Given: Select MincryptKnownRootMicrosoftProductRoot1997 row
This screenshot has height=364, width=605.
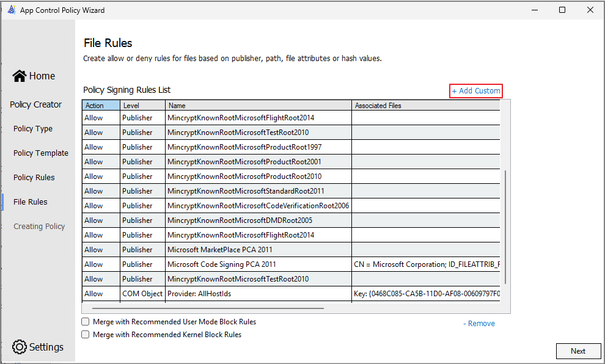Looking at the screenshot, I should 291,147.
